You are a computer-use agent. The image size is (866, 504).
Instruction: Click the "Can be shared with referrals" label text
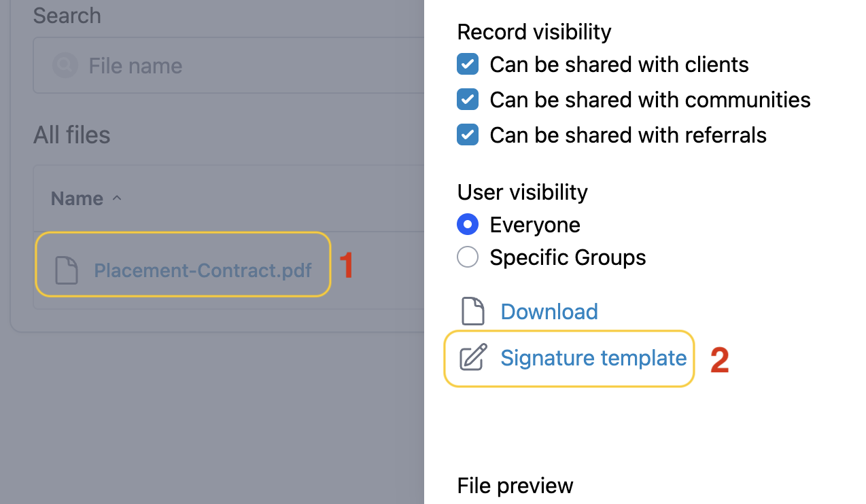click(x=628, y=134)
